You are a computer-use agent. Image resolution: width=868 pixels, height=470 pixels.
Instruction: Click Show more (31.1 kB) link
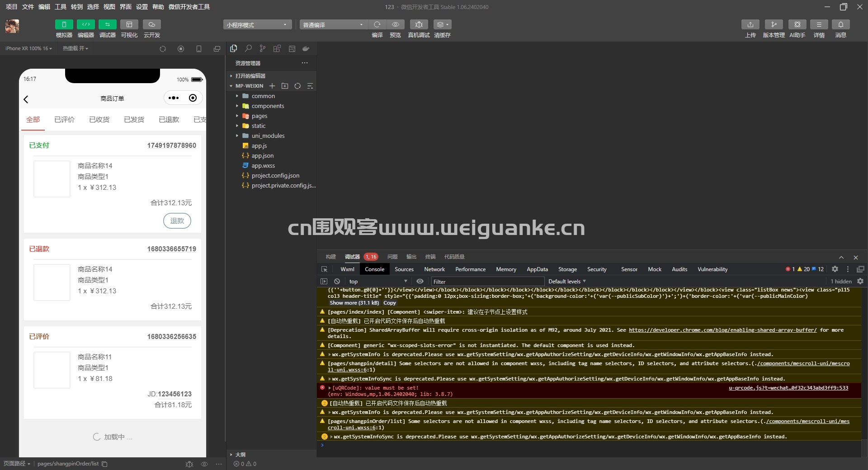pos(354,303)
